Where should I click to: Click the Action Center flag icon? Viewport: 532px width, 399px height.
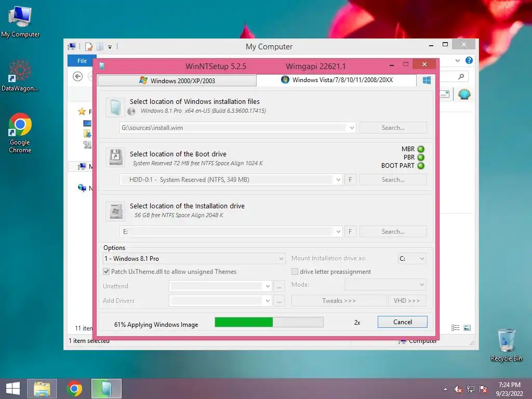click(484, 389)
